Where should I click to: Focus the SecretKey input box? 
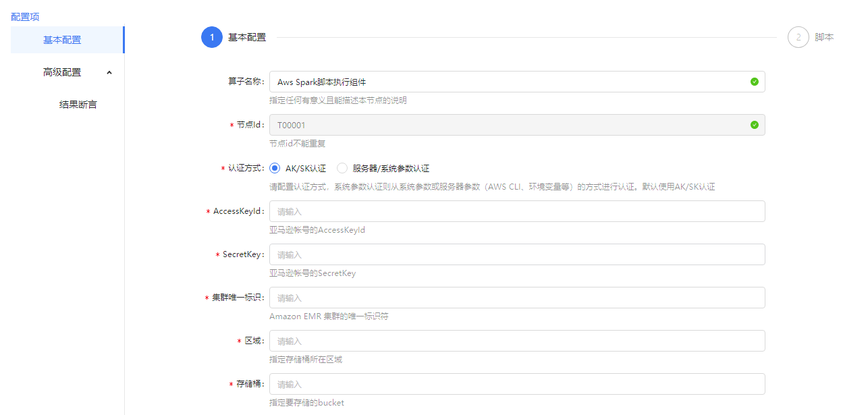point(516,254)
